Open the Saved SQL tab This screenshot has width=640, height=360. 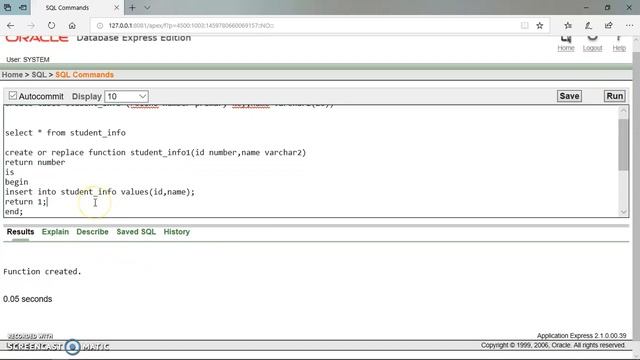click(136, 232)
